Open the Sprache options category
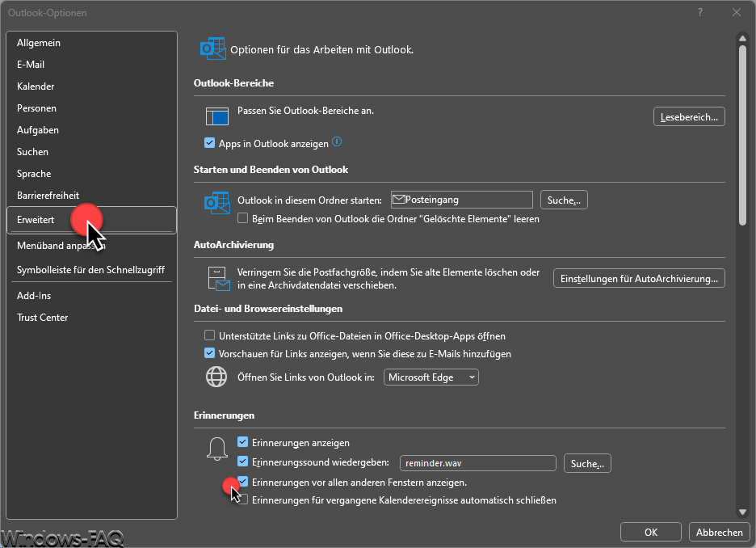The height and width of the screenshot is (548, 756). (91, 173)
